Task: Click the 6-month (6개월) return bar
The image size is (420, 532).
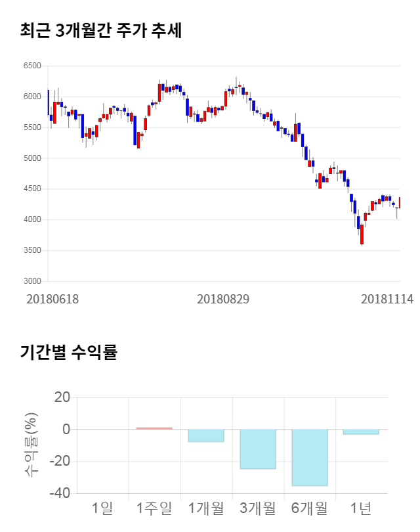Action: click(x=310, y=458)
